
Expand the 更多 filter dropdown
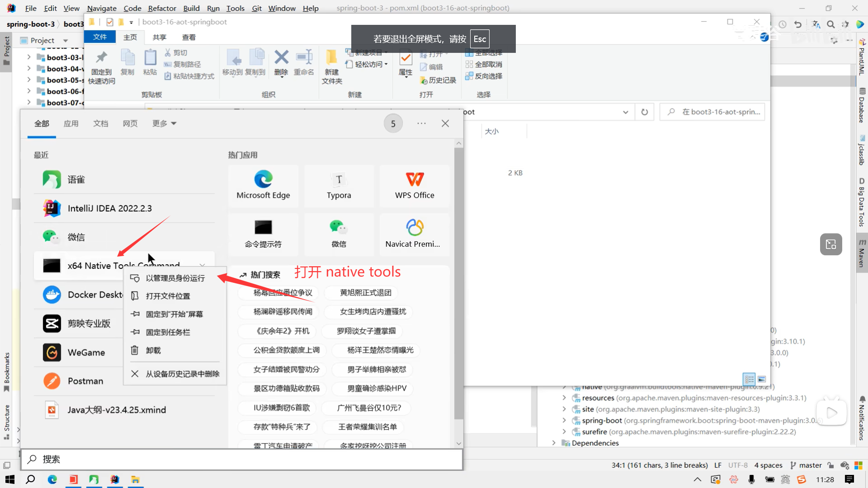click(x=164, y=123)
